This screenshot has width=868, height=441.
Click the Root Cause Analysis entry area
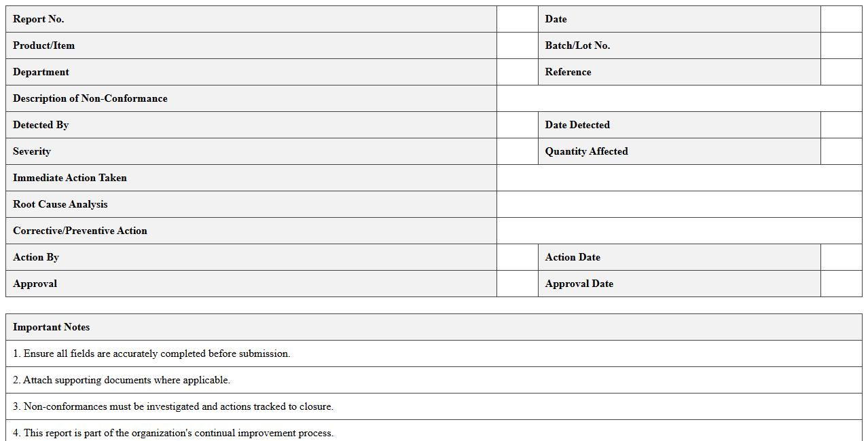pyautogui.click(x=679, y=204)
